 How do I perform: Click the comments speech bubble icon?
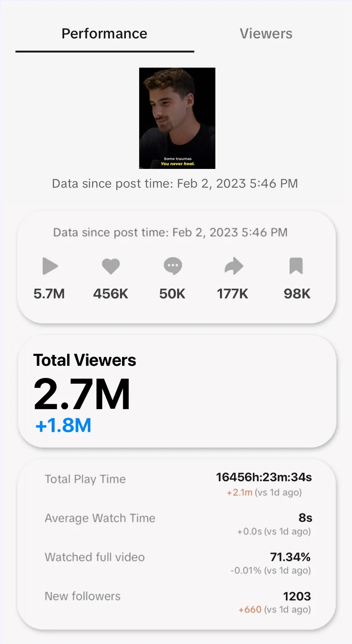tap(172, 266)
